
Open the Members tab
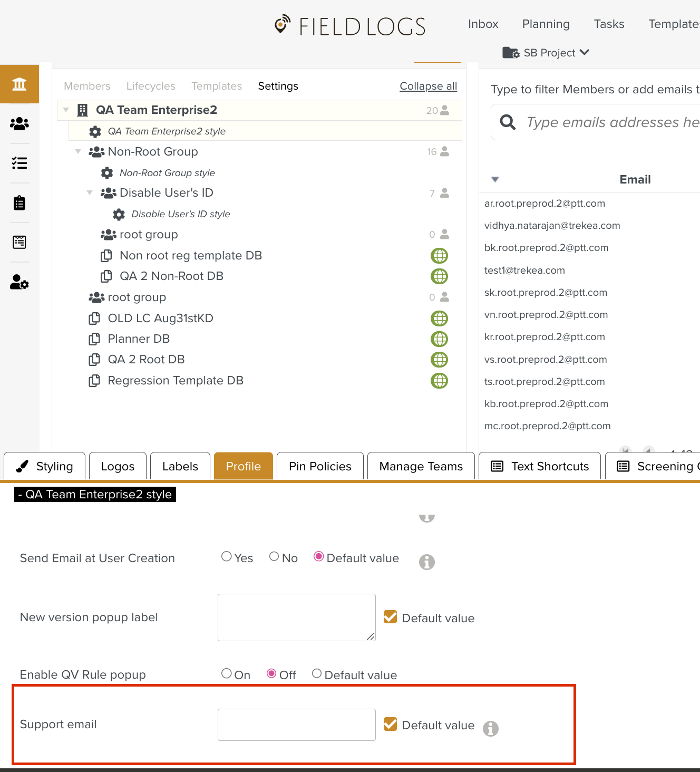(87, 86)
